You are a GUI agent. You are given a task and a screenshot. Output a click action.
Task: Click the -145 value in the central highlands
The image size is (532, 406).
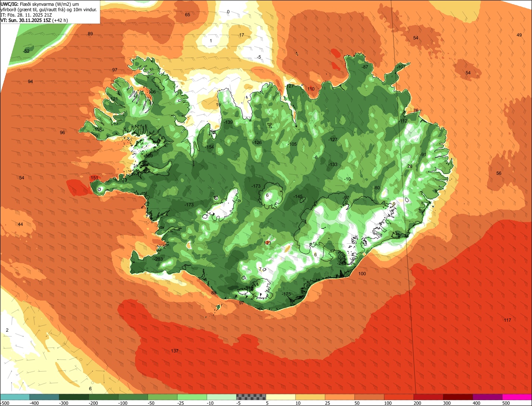(x=298, y=196)
